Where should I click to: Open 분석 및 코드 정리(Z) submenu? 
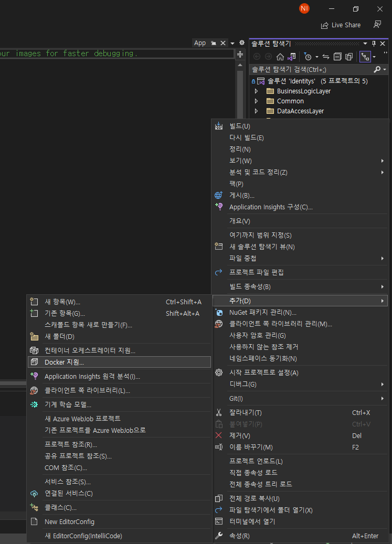300,173
